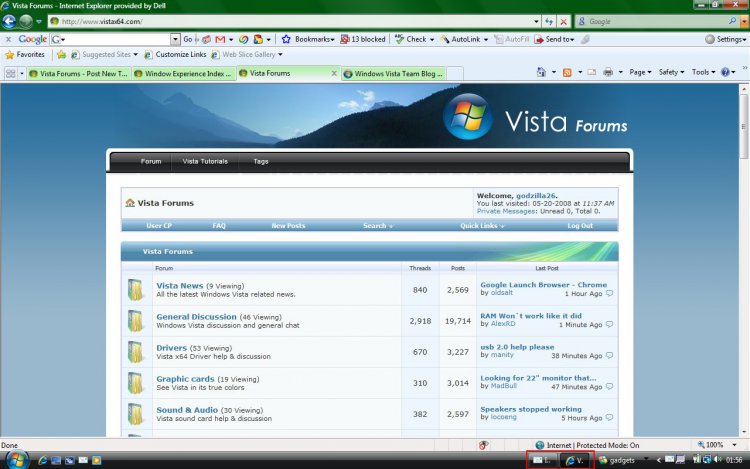This screenshot has width=750, height=469.
Task: Click the red Stop loading icon
Action: (x=563, y=22)
